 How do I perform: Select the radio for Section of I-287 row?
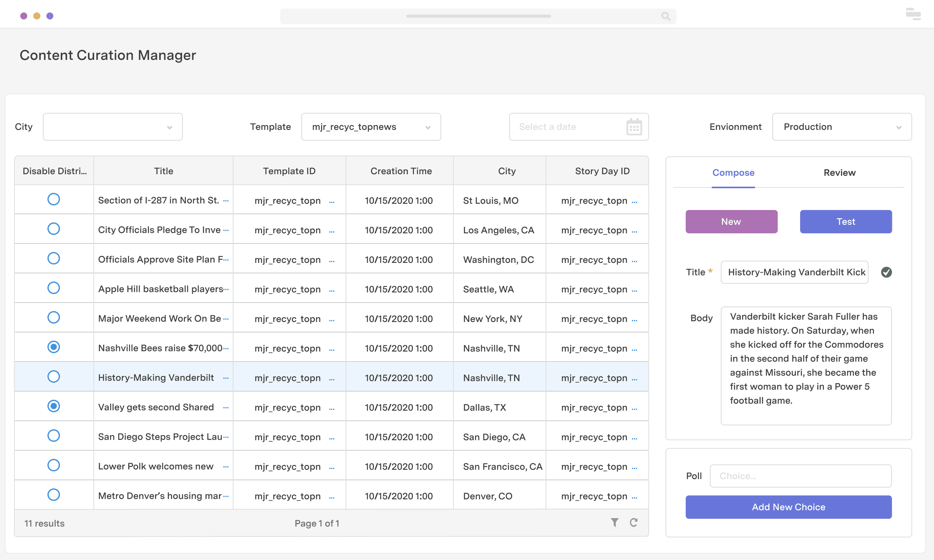54,199
